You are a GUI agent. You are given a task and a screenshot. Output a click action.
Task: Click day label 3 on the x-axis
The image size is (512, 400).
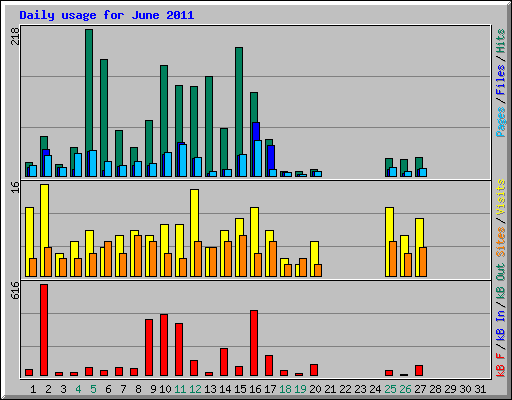click(63, 389)
